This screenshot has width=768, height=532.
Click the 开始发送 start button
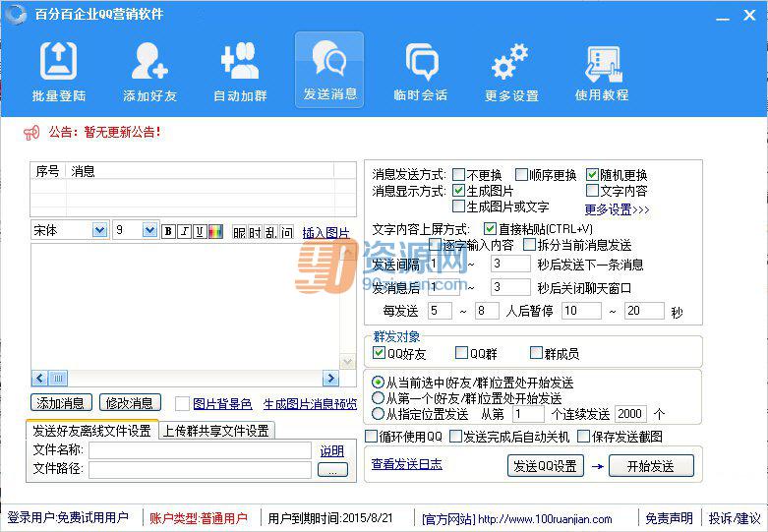coord(651,466)
